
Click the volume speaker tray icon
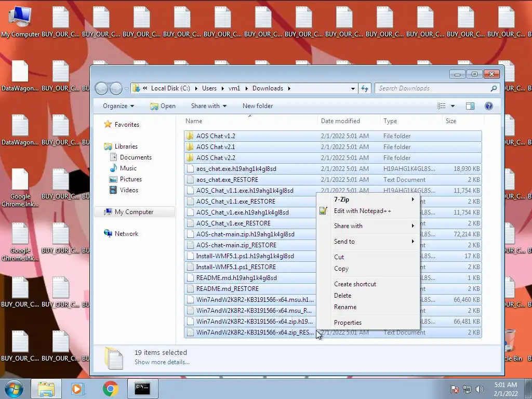point(480,389)
